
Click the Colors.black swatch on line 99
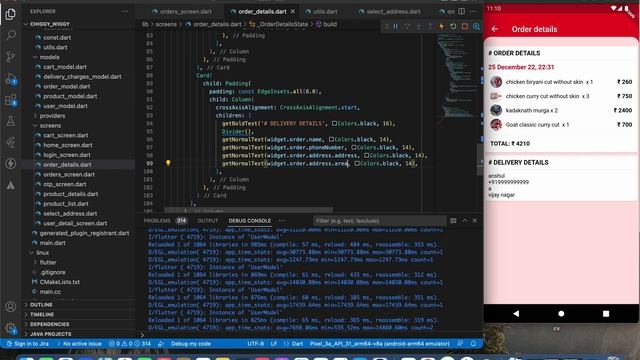[357, 163]
